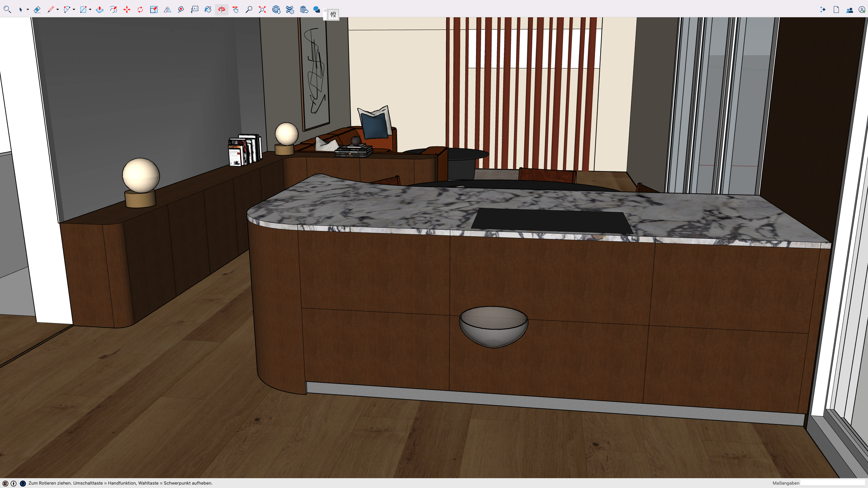The height and width of the screenshot is (488, 868).
Task: Toggle the active Orbit tool
Action: (x=222, y=9)
